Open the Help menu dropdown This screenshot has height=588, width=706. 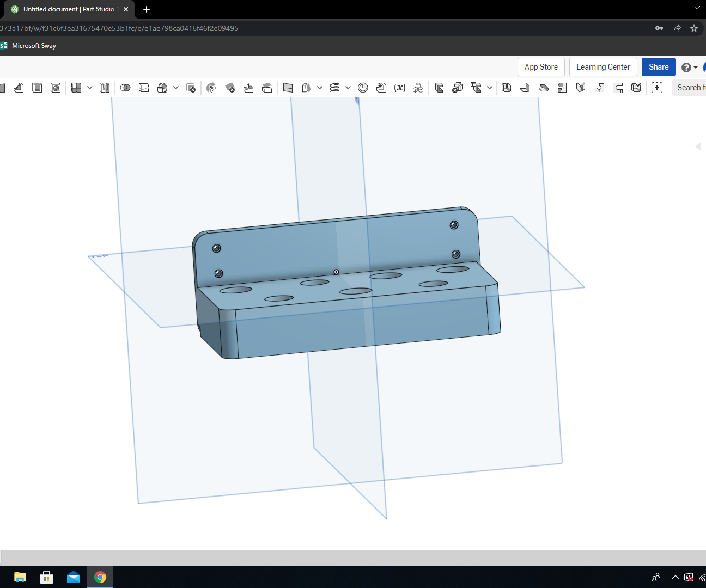coord(689,68)
